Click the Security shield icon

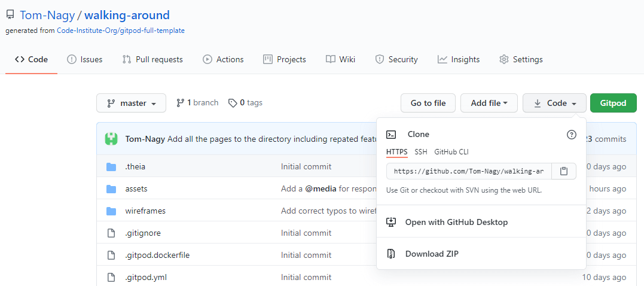pos(380,60)
